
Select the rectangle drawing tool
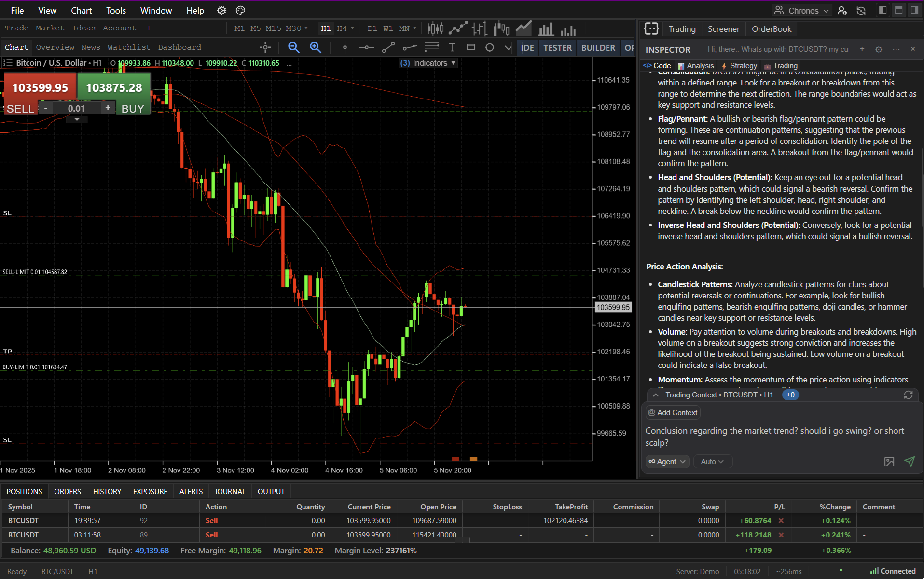[471, 47]
